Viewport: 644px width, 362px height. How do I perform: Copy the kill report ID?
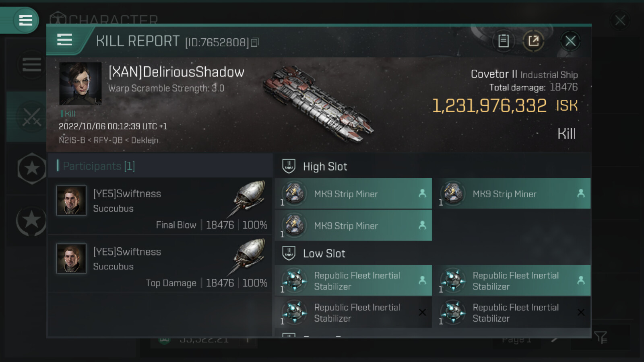click(255, 42)
